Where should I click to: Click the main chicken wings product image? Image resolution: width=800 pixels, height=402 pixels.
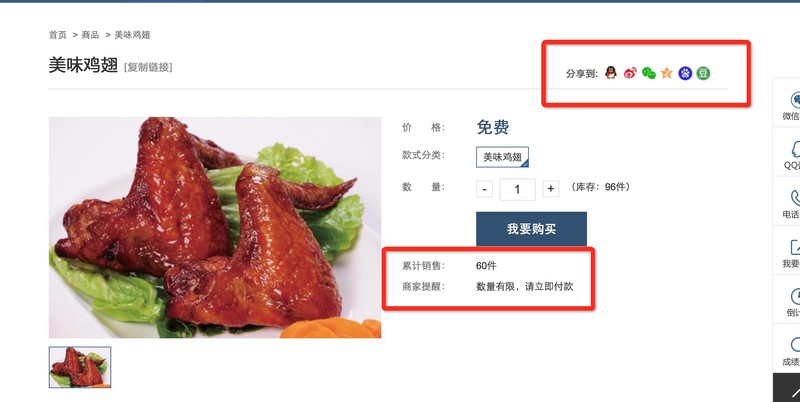pos(215,228)
